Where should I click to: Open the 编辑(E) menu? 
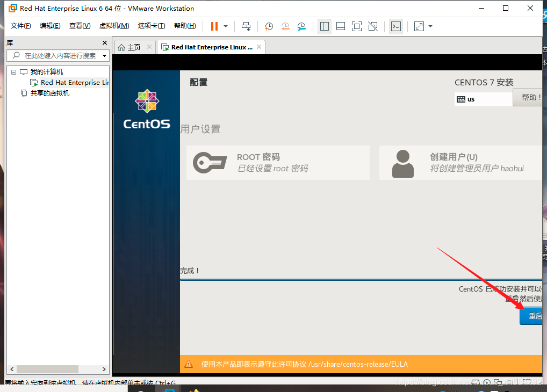coord(50,26)
